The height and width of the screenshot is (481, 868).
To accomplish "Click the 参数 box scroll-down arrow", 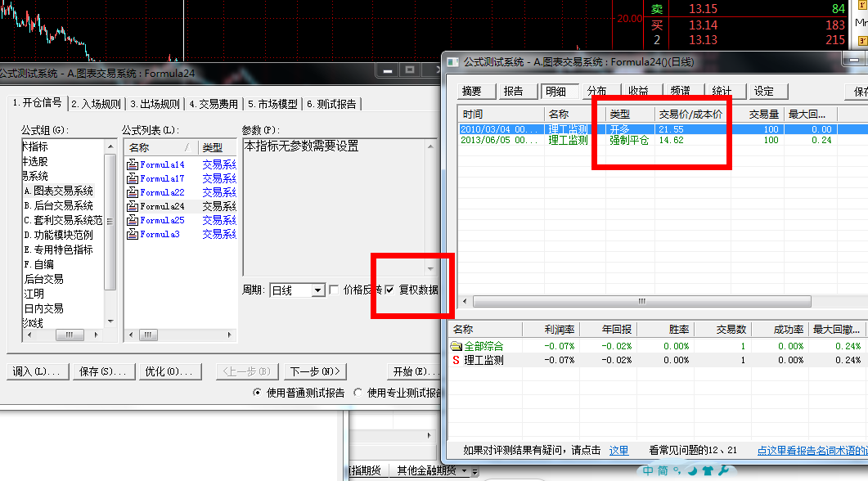I will click(x=430, y=269).
